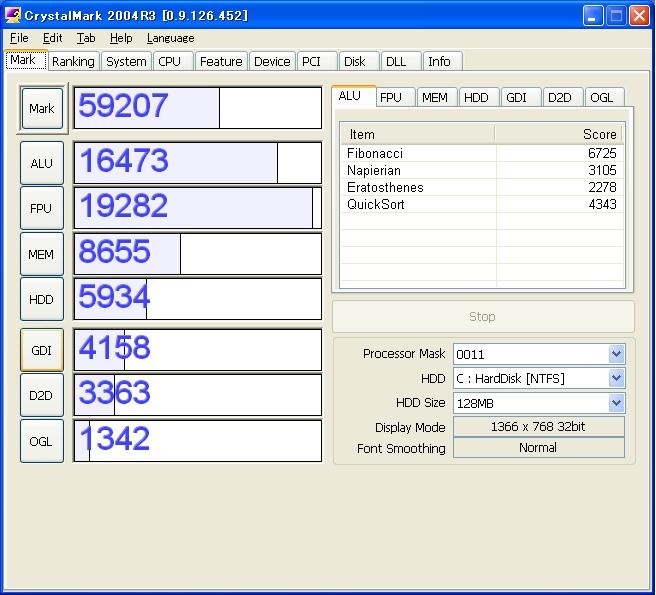Viewport: 656px width, 595px height.
Task: Show ALU results tab in details panel
Action: point(353,96)
